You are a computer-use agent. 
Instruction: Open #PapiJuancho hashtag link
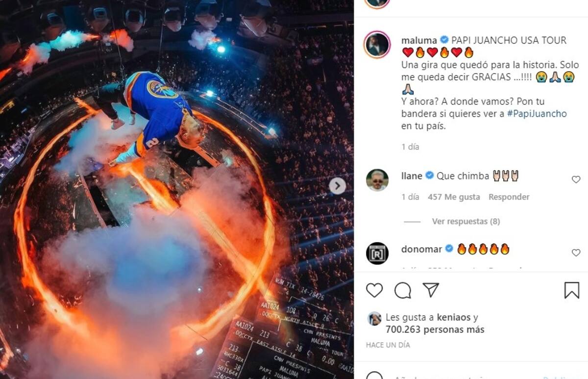pyautogui.click(x=537, y=114)
